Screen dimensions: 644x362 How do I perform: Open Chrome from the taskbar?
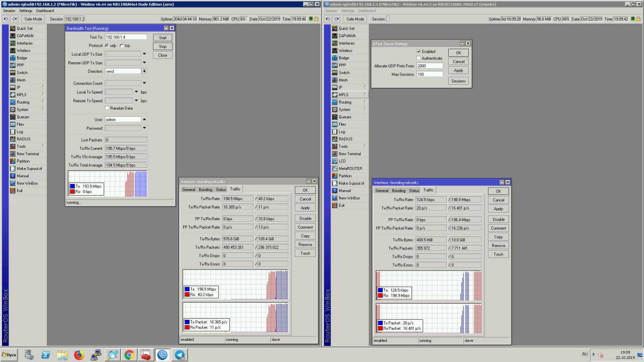pyautogui.click(x=129, y=355)
